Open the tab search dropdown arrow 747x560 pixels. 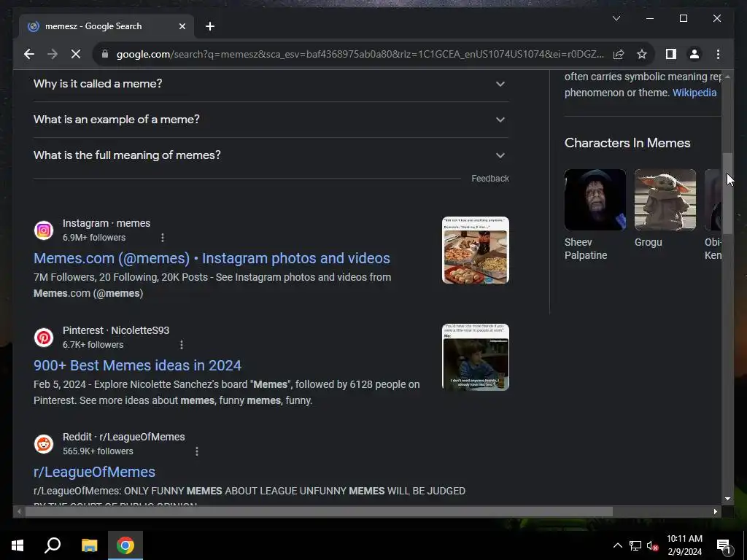(x=616, y=18)
